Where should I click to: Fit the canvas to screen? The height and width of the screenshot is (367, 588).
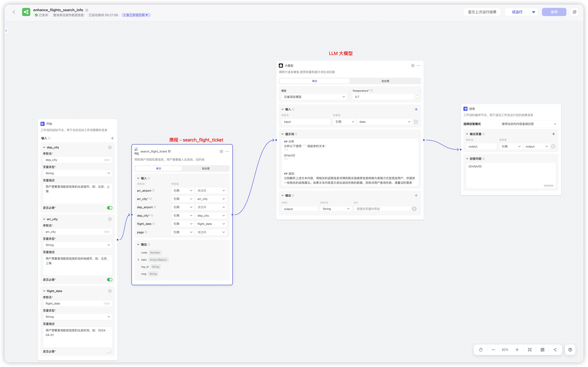(530, 350)
